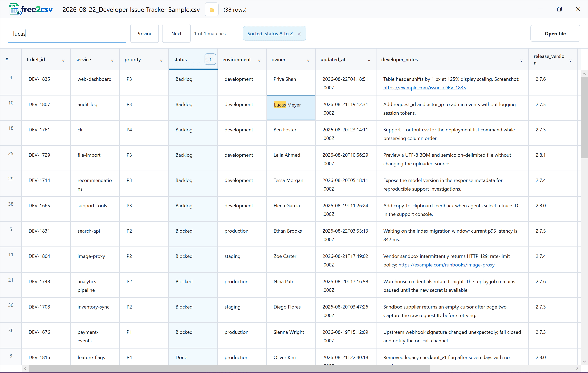588x373 pixels.
Task: Open the updated_at column dropdown
Action: click(369, 61)
